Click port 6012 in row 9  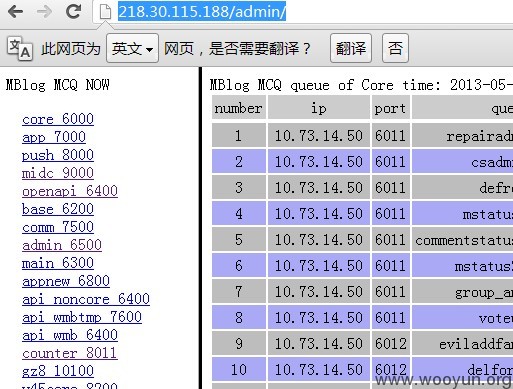coord(391,343)
